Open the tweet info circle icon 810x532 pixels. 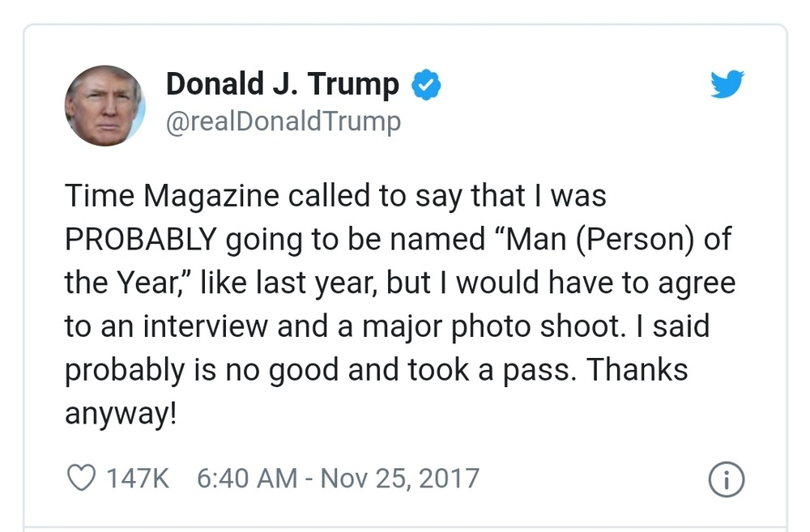tap(727, 479)
